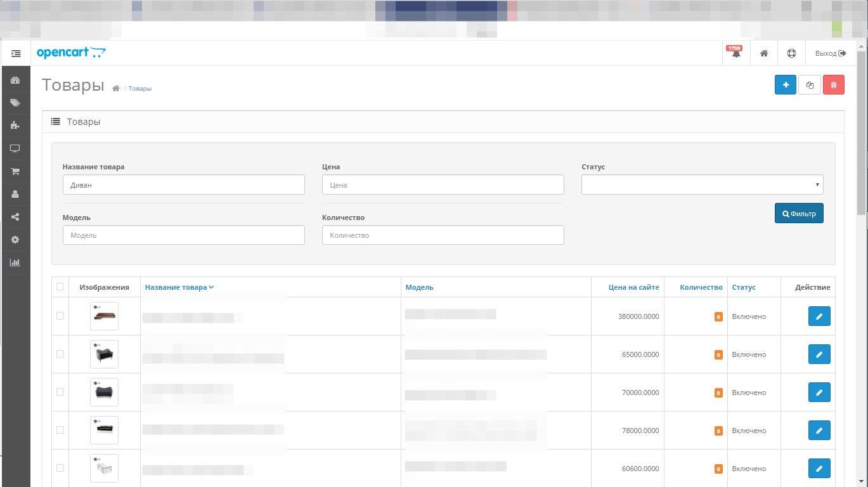Edit the product priced 380000.0000

pos(819,316)
